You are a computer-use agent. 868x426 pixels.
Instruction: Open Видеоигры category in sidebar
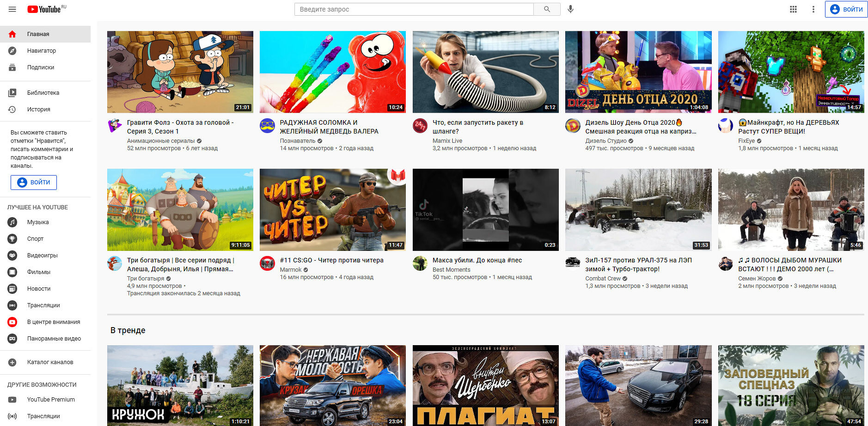(42, 256)
